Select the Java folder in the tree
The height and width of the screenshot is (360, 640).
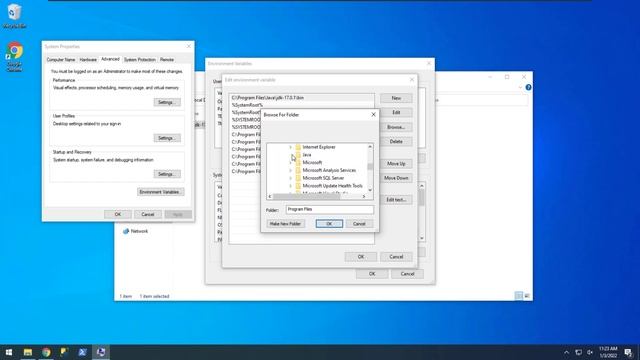[x=307, y=155]
